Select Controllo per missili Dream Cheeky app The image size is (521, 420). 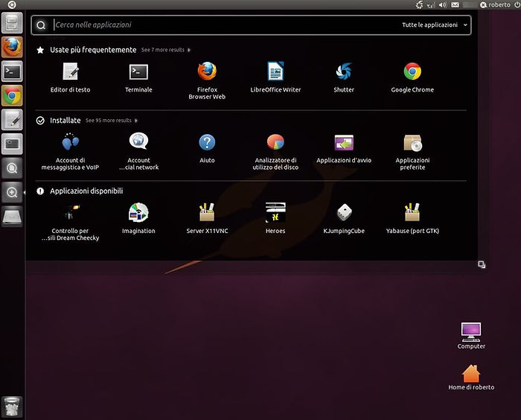click(x=70, y=222)
